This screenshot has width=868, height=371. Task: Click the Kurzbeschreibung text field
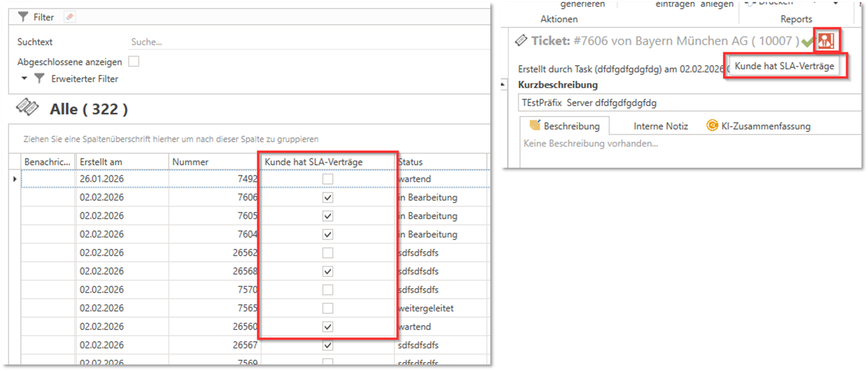click(x=686, y=103)
